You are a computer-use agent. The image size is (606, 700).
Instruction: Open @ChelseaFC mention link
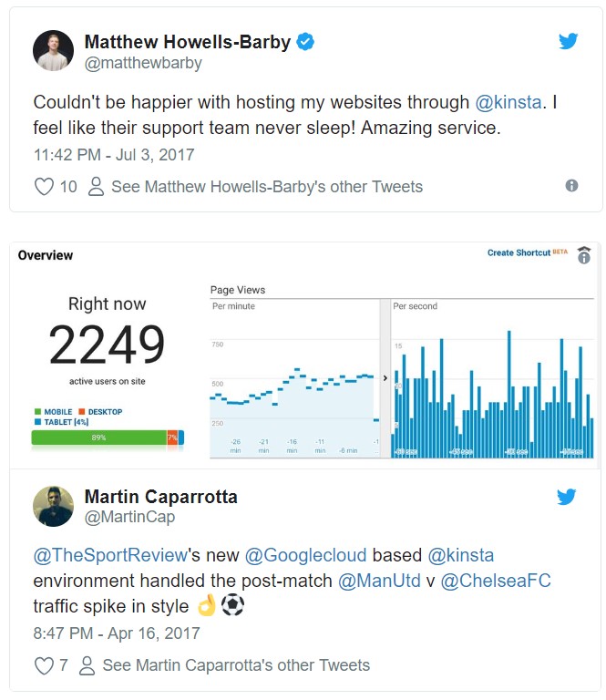496,581
